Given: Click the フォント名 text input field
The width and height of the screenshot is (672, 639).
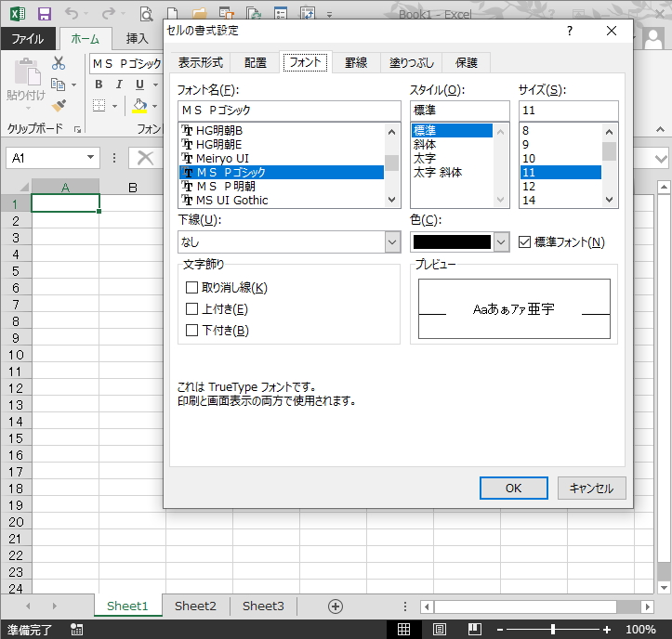Looking at the screenshot, I should coord(289,111).
